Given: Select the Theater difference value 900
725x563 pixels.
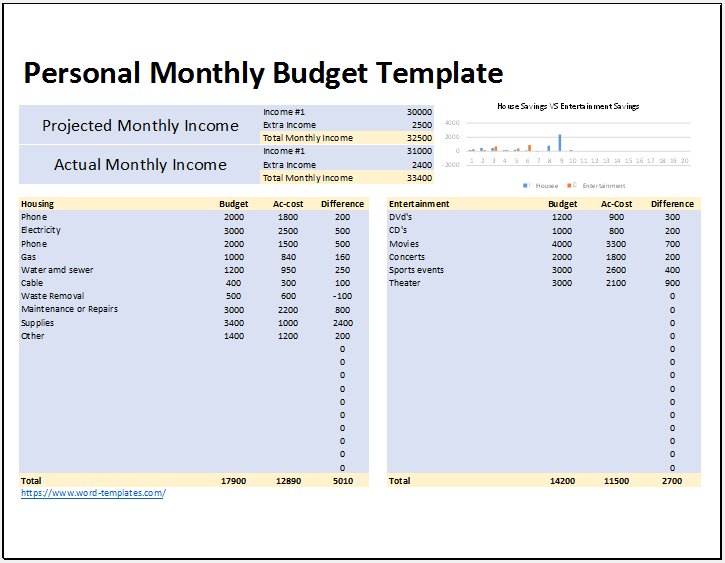Looking at the screenshot, I should coord(672,283).
